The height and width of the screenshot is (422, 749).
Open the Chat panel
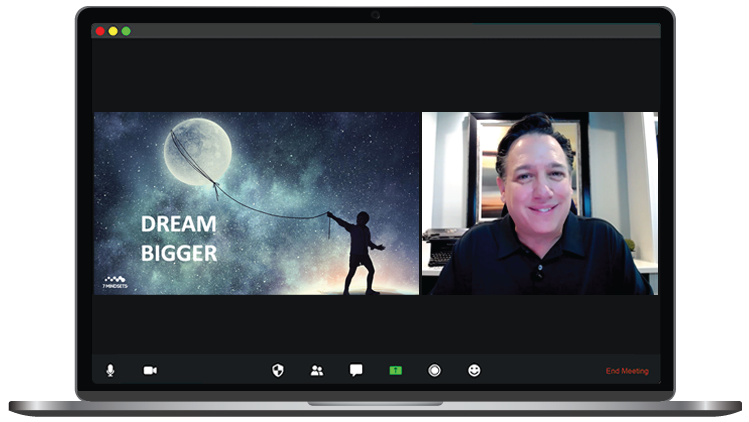point(356,370)
